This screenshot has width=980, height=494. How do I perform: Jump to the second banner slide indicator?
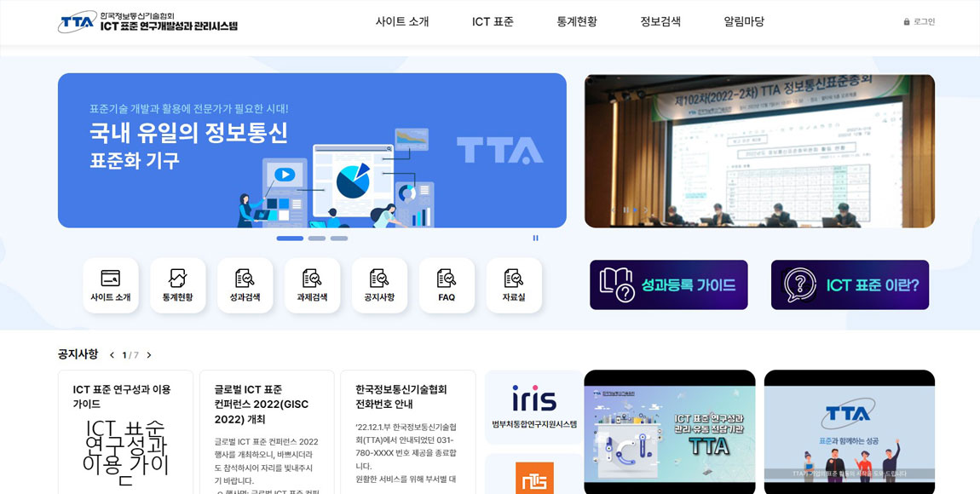[x=317, y=238]
